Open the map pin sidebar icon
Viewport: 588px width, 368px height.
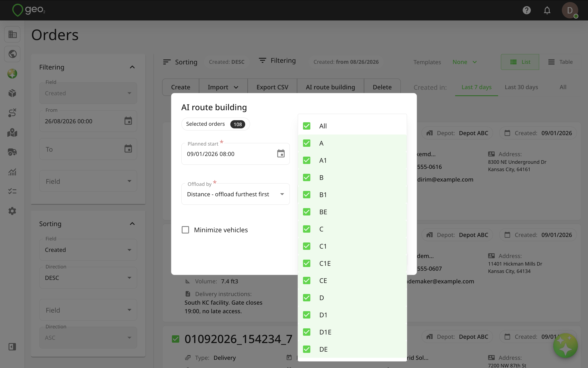coord(12,133)
